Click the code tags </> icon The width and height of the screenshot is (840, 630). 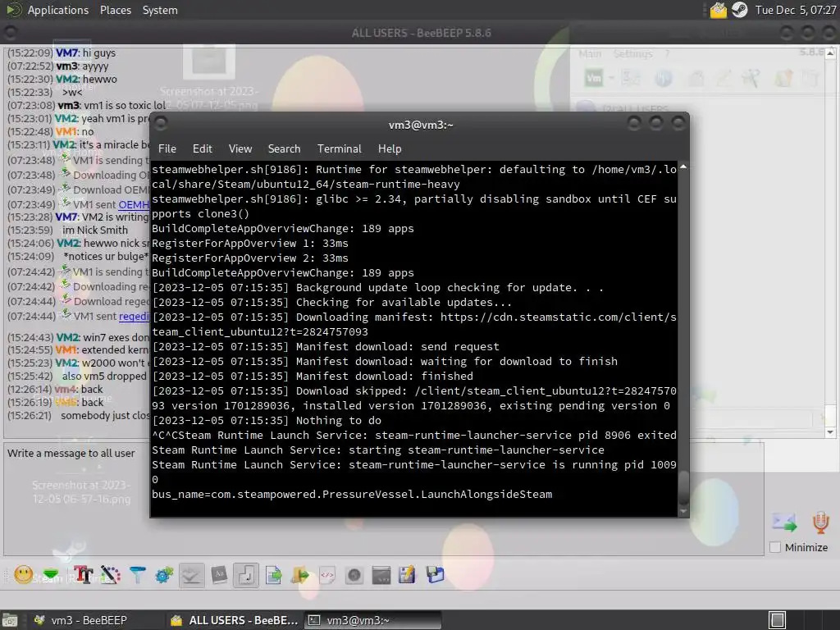327,575
